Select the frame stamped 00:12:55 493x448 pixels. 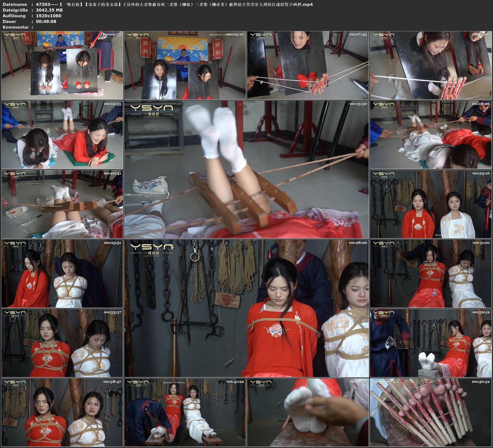[x=62, y=134]
